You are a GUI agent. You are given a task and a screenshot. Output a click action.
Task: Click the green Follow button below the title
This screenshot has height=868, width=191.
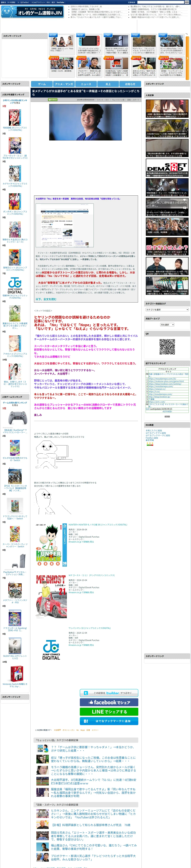53,100
